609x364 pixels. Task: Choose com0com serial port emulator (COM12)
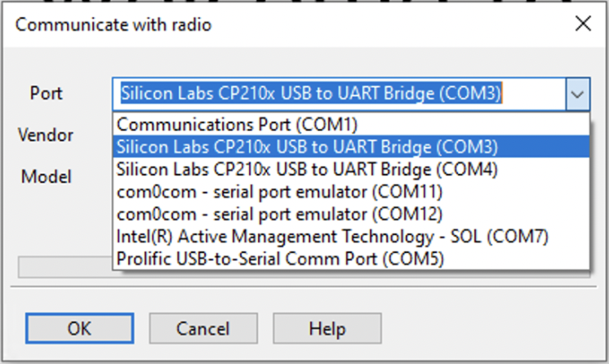tap(351, 214)
